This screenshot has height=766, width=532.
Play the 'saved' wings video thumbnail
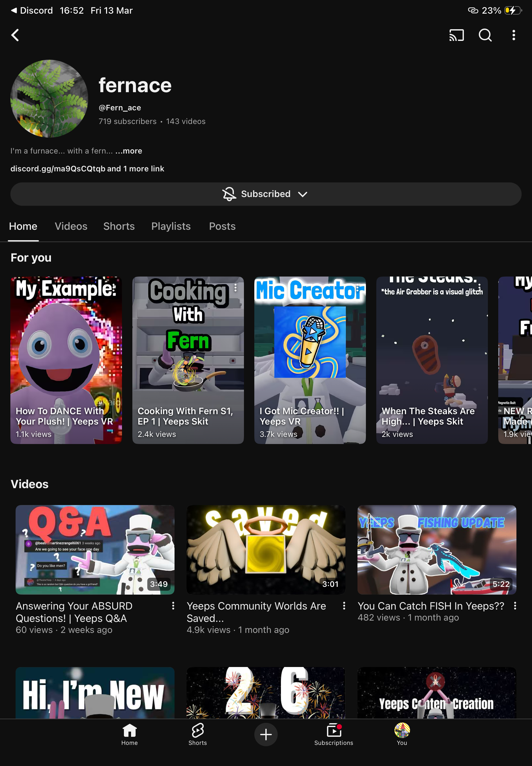[x=266, y=550]
